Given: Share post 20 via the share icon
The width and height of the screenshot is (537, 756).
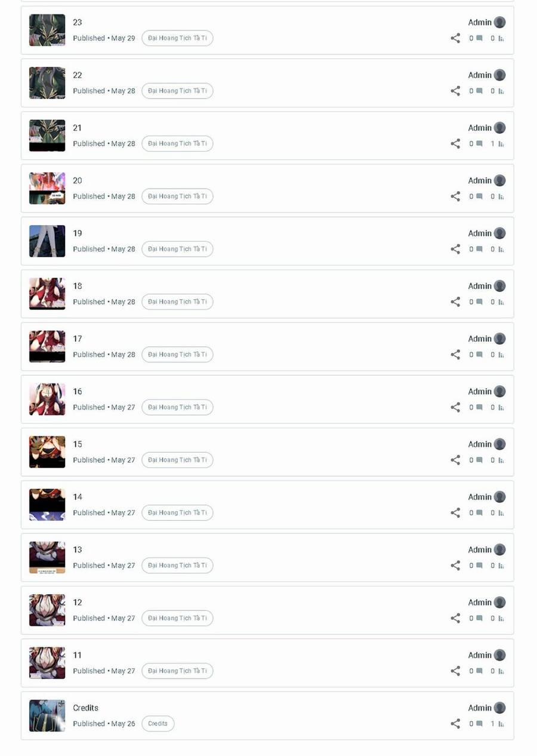Looking at the screenshot, I should (455, 196).
